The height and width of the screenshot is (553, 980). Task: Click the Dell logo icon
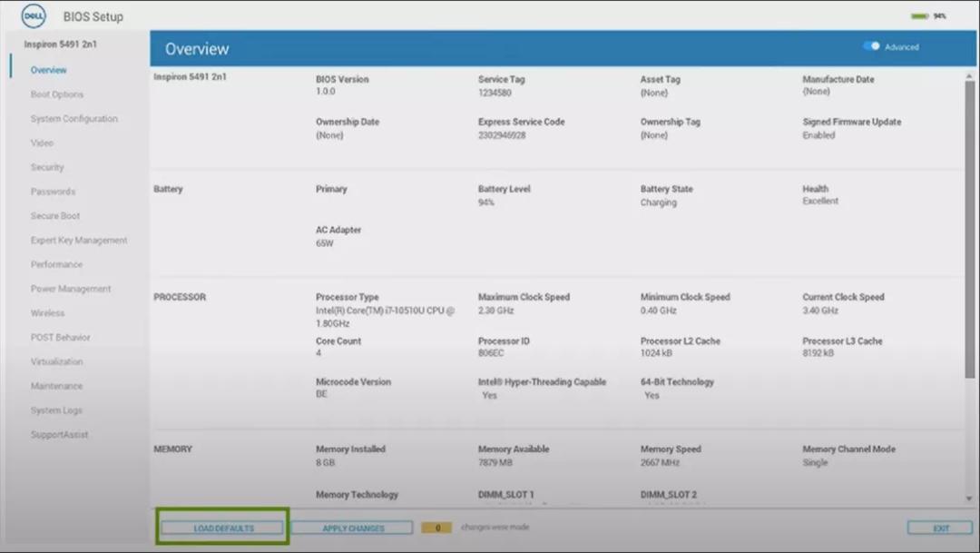pos(34,16)
